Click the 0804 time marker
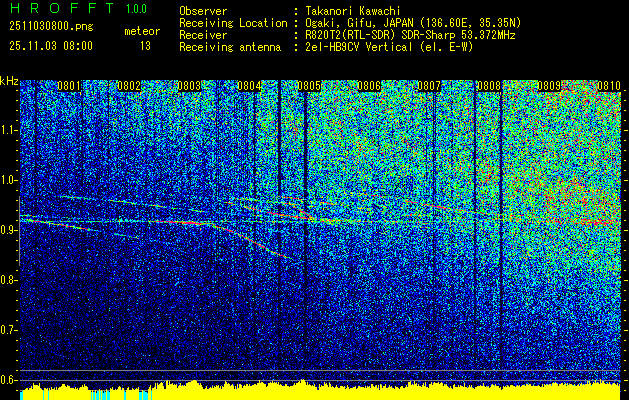 (x=249, y=86)
